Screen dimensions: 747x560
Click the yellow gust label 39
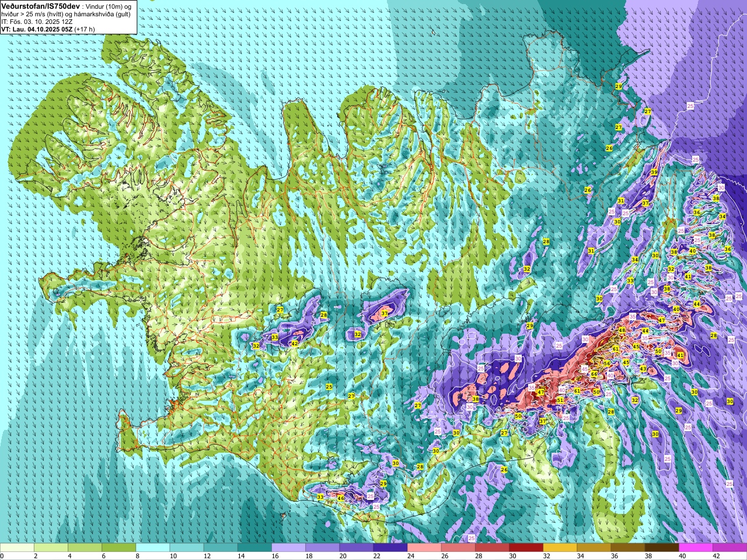[x=654, y=172]
